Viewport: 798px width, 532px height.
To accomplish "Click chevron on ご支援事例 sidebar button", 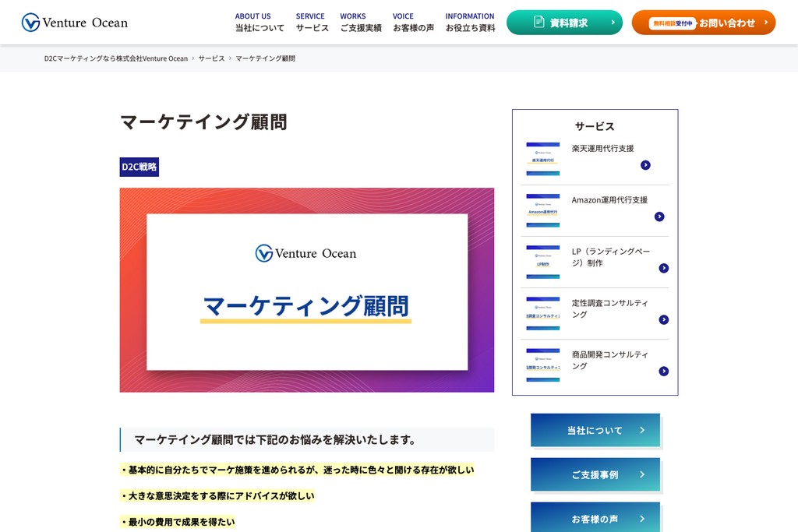I will click(642, 474).
